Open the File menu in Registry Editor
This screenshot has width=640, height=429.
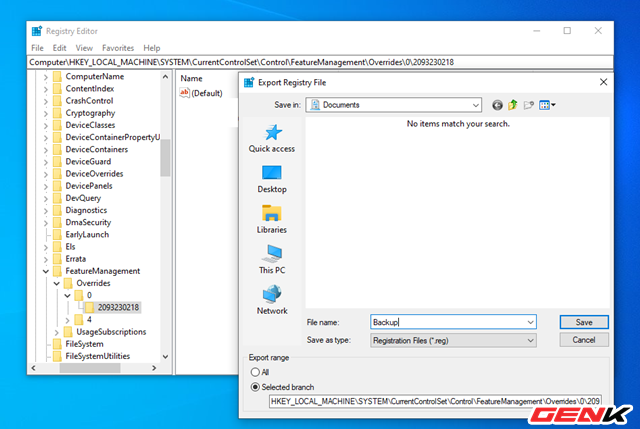[x=37, y=48]
